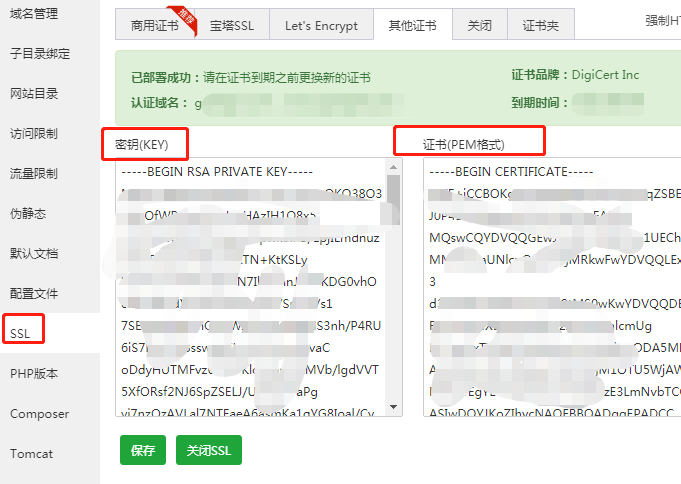681x484 pixels.
Task: Open 默认文档 sidebar item
Action: coord(34,253)
